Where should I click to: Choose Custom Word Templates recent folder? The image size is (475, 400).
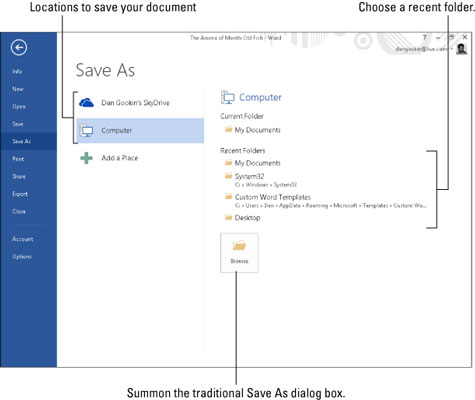[x=325, y=201]
